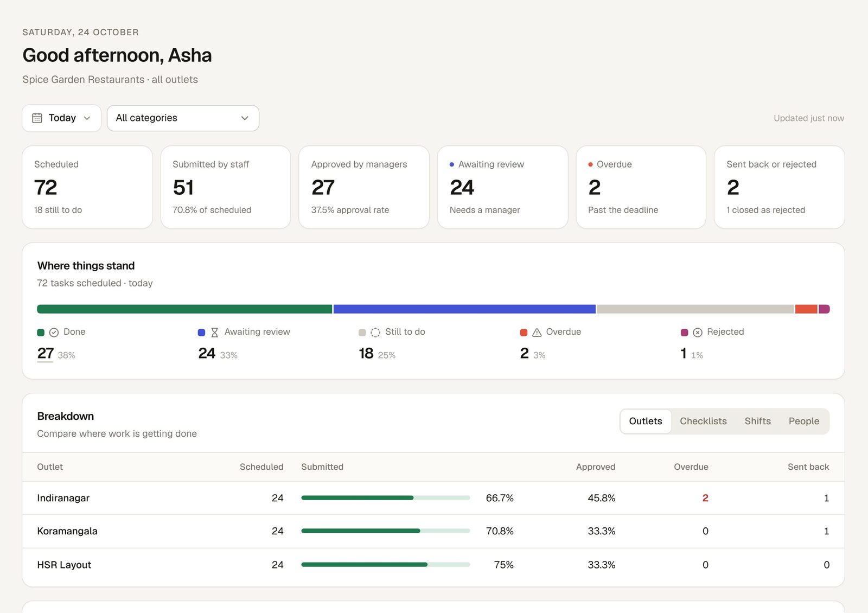Click the Done checkmark circle icon

(x=54, y=333)
